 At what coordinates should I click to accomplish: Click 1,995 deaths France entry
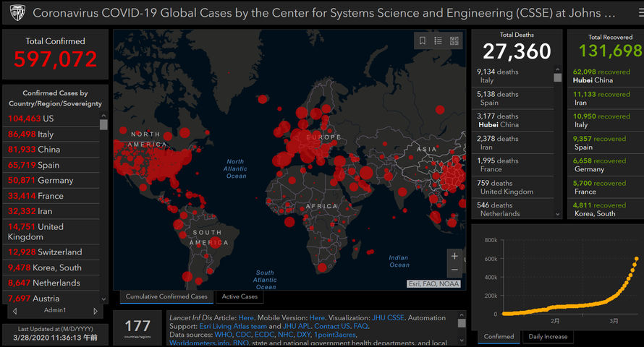[512, 165]
